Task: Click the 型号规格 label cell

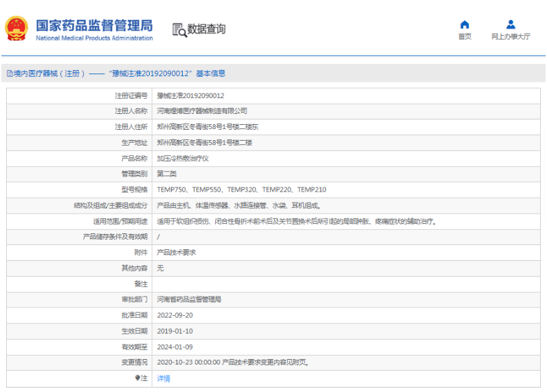Action: [79, 189]
